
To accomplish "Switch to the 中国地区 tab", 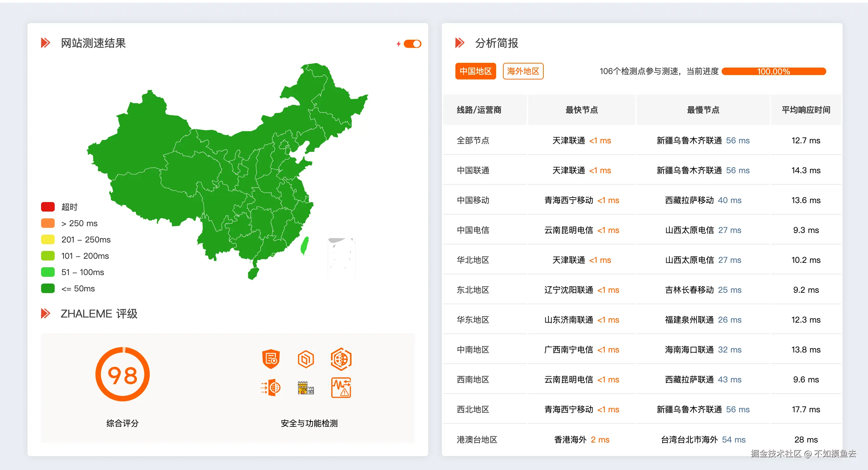I will click(x=475, y=71).
